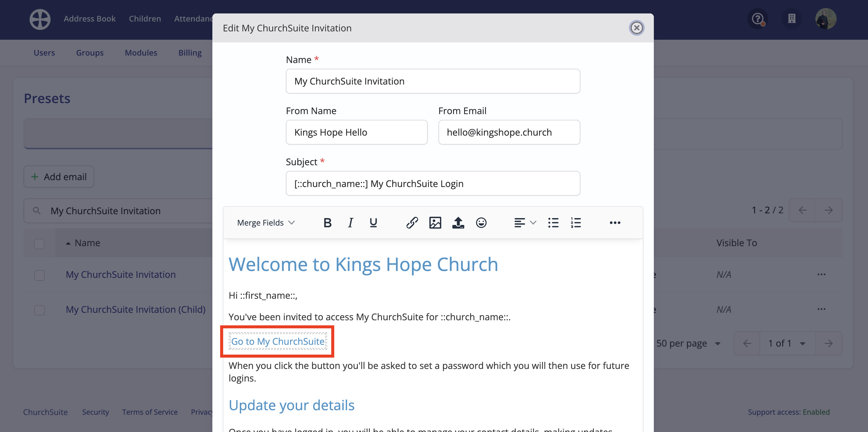
Task: Go to the next page in bottom pagination
Action: click(x=829, y=343)
